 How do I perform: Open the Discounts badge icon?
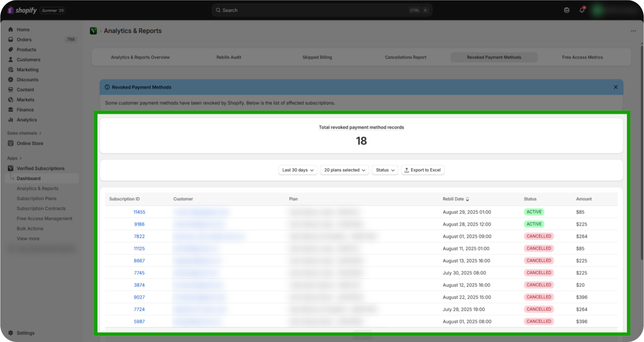[x=11, y=80]
